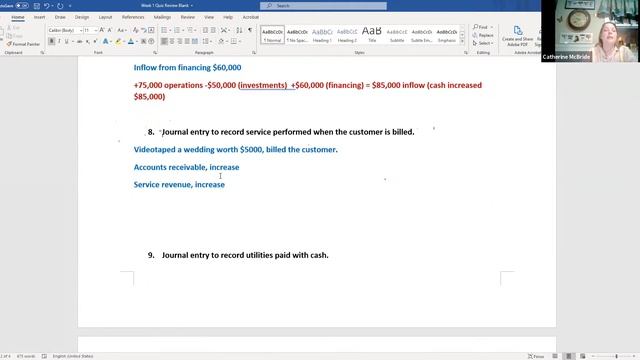Center the text alignment
The width and height of the screenshot is (640, 360).
click(172, 41)
